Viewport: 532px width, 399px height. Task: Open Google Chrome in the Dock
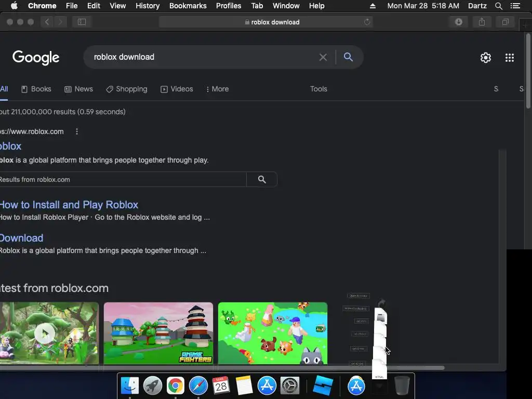coord(176,386)
